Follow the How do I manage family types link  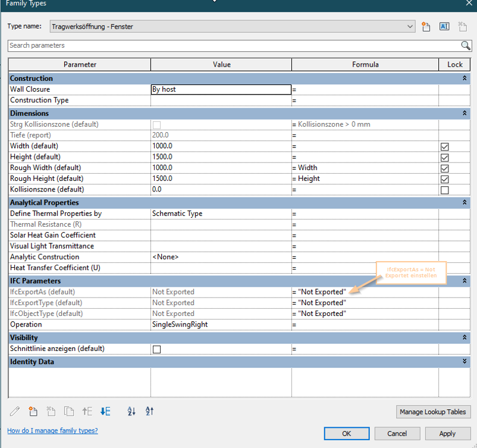tap(52, 430)
